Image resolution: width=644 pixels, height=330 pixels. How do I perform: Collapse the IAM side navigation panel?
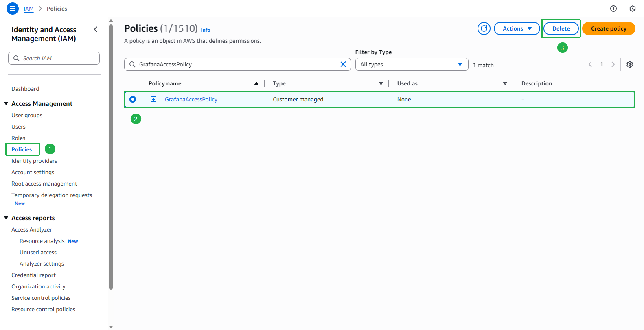pos(96,29)
